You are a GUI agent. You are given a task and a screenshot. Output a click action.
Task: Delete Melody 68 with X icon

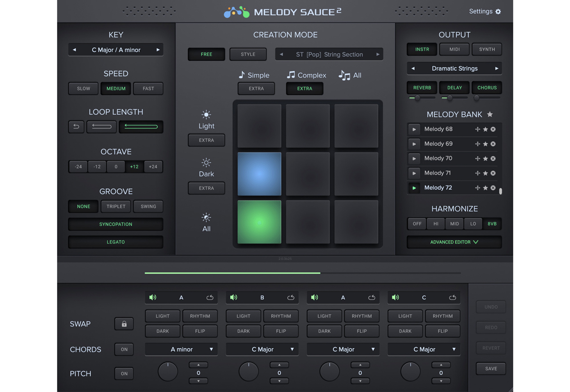point(493,129)
